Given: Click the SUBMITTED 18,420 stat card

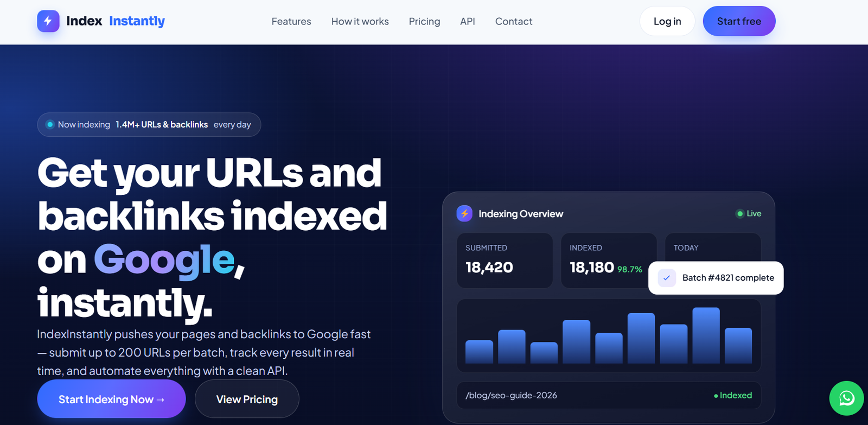Looking at the screenshot, I should pyautogui.click(x=505, y=261).
